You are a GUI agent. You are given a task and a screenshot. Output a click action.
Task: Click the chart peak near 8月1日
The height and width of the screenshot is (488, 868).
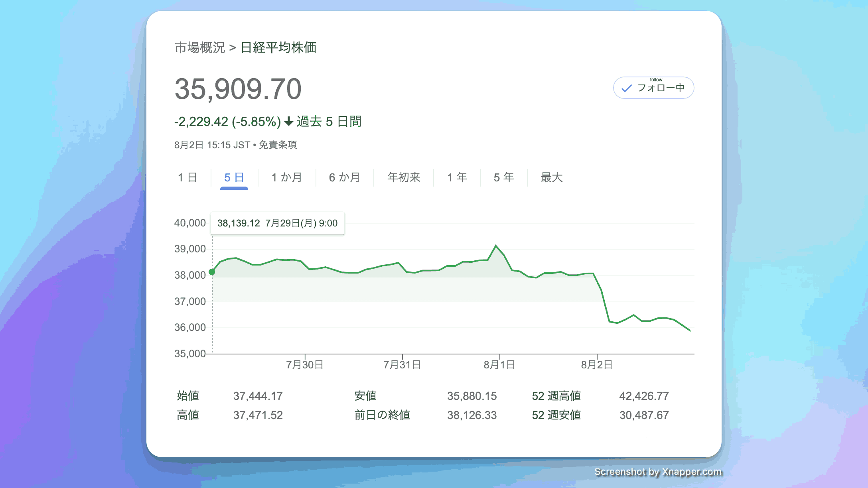[x=496, y=246]
